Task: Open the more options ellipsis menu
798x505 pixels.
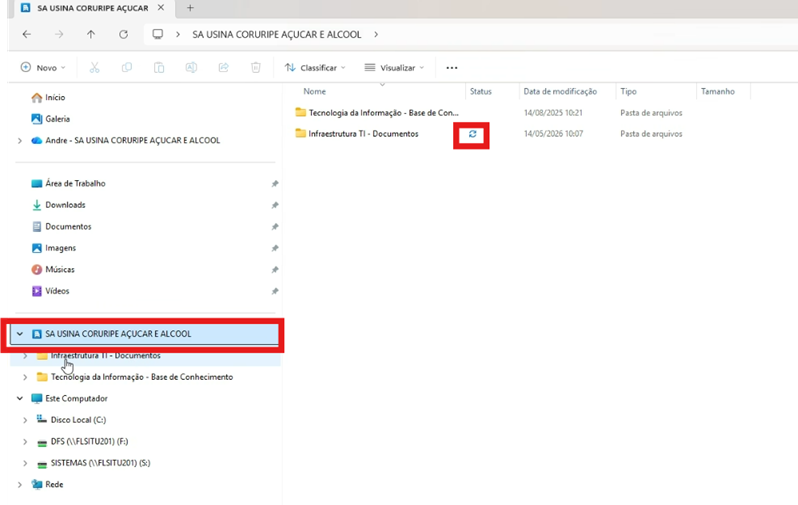Action: click(452, 68)
